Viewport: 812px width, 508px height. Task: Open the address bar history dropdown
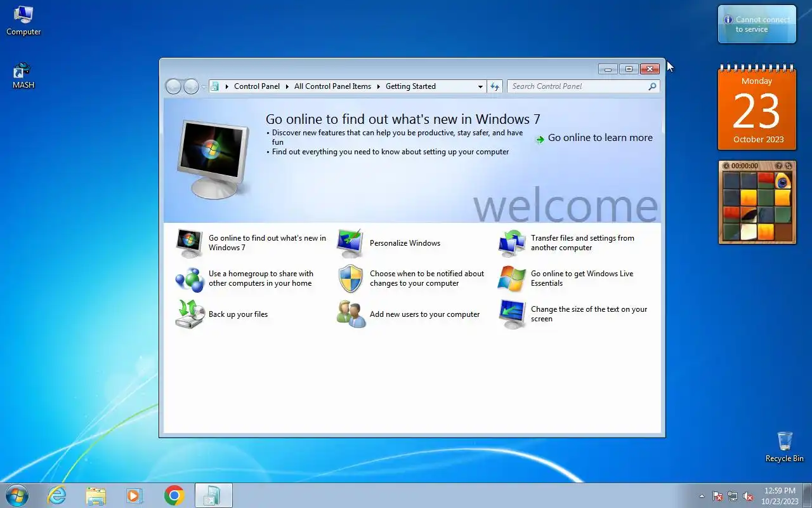coord(480,86)
